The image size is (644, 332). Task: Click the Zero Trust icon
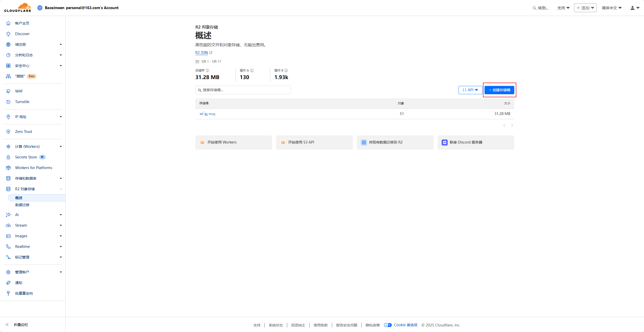[8, 132]
